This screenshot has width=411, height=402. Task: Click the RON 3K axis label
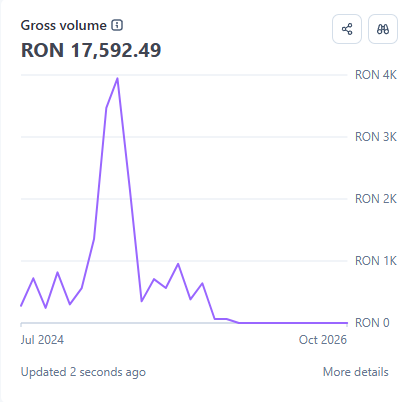click(x=376, y=137)
